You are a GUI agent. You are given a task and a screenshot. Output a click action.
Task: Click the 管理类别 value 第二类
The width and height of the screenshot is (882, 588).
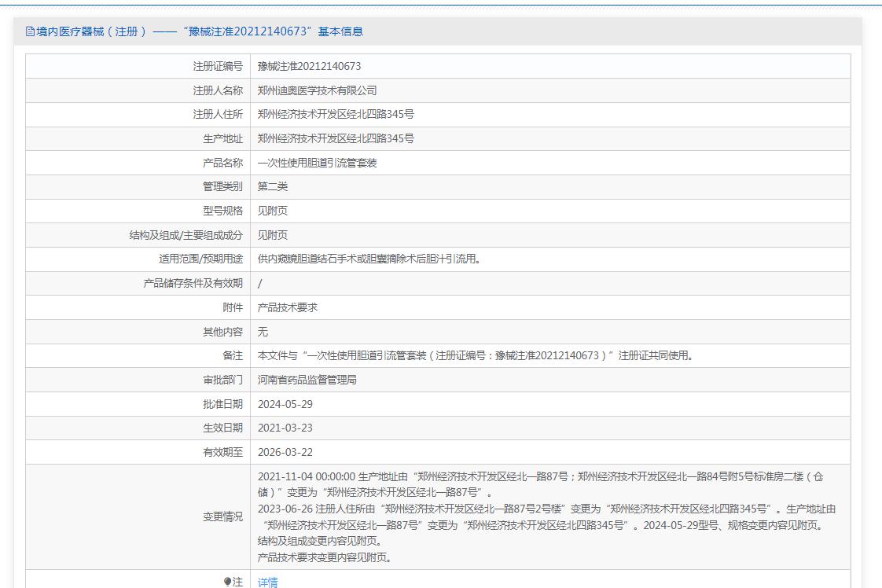pyautogui.click(x=273, y=187)
